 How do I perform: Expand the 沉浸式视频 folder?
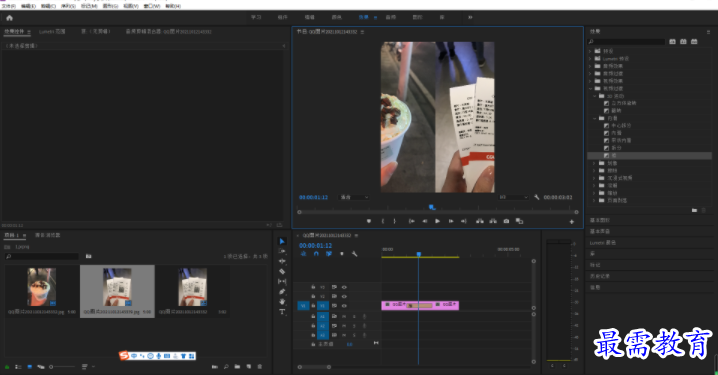595,178
